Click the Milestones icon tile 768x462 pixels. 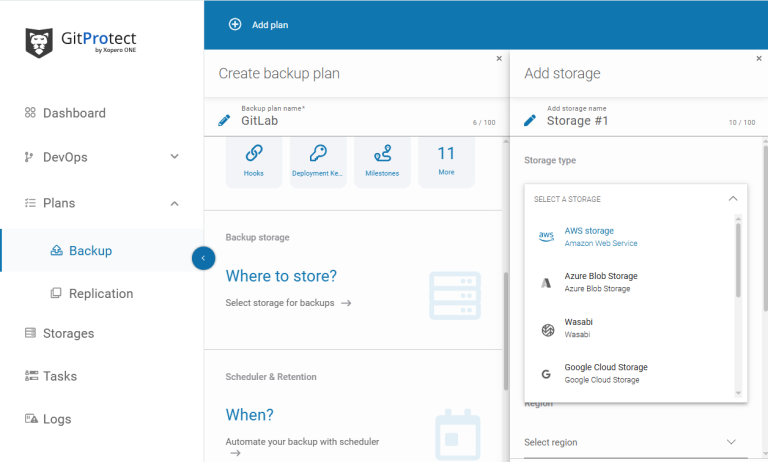click(382, 160)
